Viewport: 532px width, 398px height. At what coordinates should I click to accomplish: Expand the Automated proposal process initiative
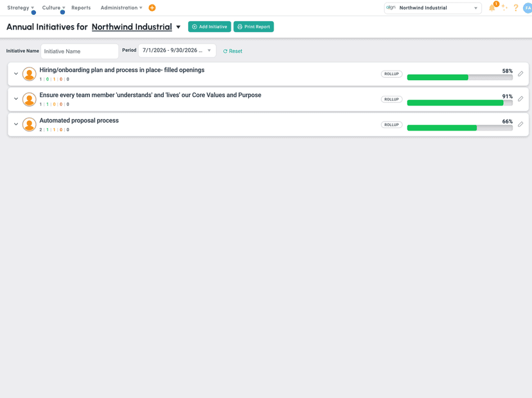16,124
